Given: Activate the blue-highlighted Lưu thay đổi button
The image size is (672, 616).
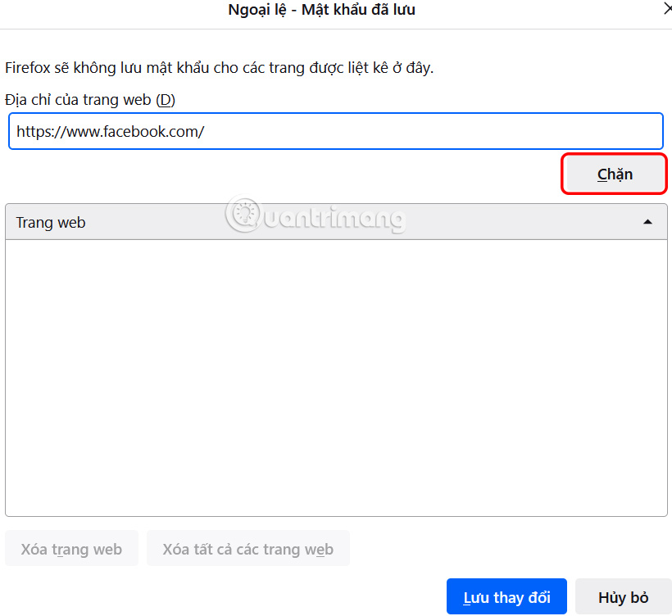Looking at the screenshot, I should (506, 596).
